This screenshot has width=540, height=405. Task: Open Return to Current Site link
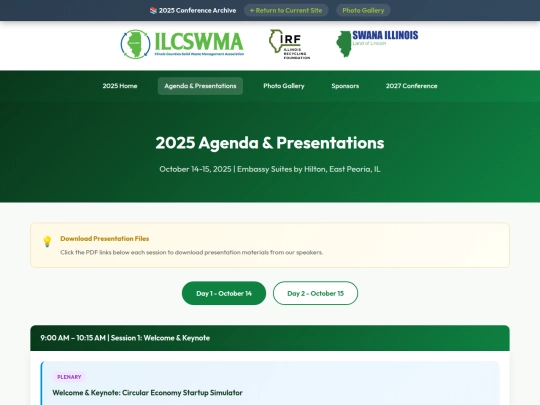pyautogui.click(x=286, y=10)
